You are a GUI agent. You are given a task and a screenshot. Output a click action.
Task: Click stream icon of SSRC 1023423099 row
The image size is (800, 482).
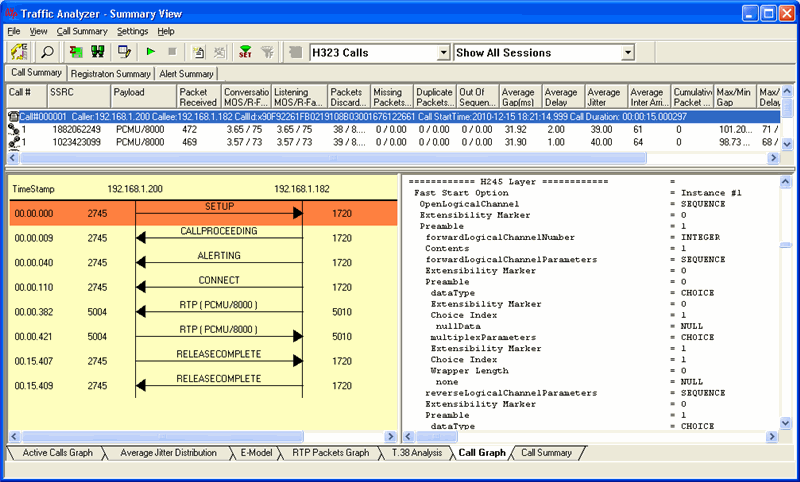[x=13, y=142]
